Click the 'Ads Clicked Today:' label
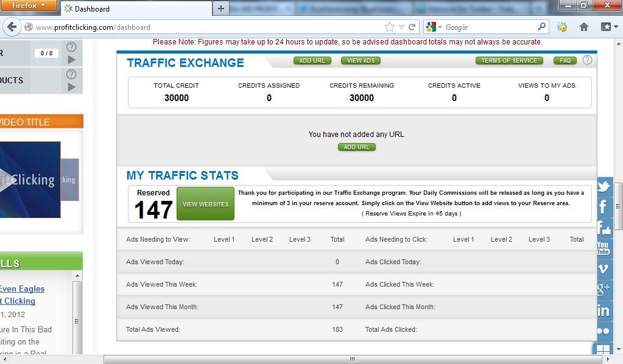623x364 pixels. (x=393, y=262)
